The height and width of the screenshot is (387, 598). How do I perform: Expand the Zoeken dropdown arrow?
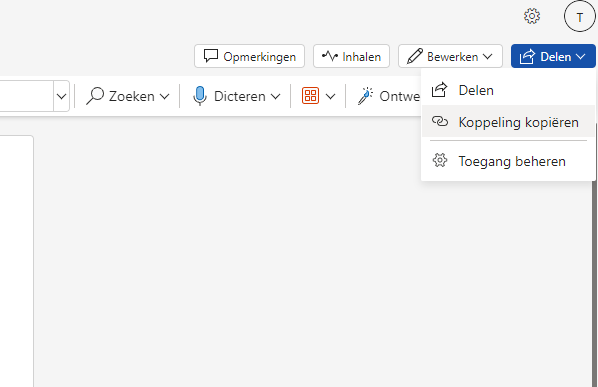[x=164, y=97]
